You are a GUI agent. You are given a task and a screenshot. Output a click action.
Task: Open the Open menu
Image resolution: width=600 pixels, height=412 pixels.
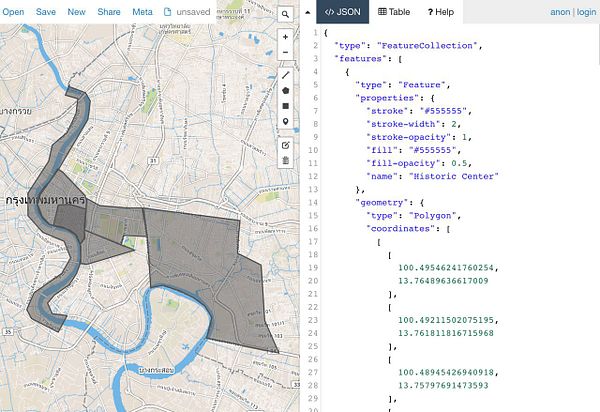13,12
